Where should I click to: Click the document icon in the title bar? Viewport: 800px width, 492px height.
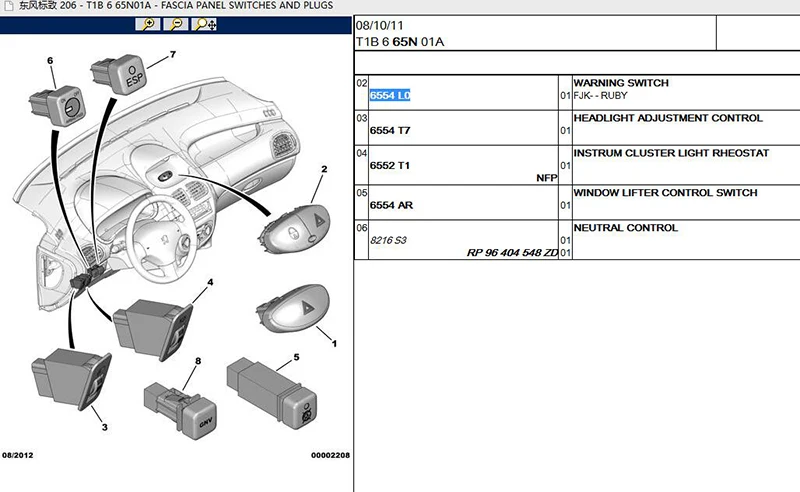point(8,6)
